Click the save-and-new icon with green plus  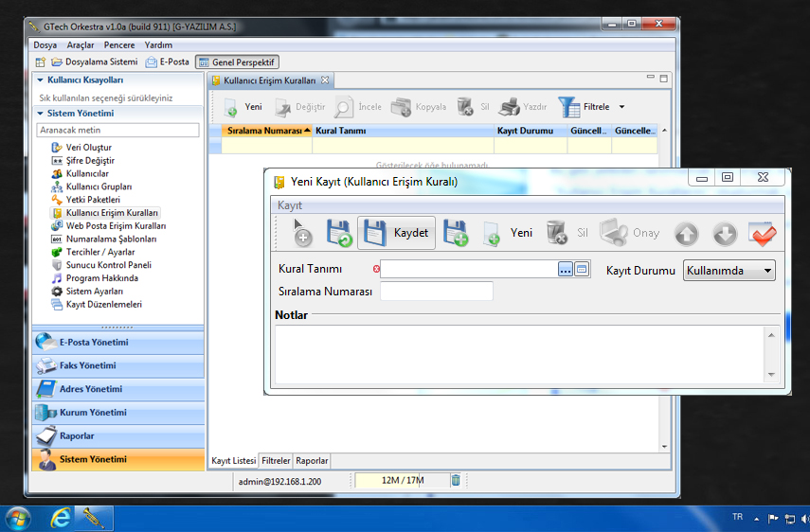pos(456,233)
